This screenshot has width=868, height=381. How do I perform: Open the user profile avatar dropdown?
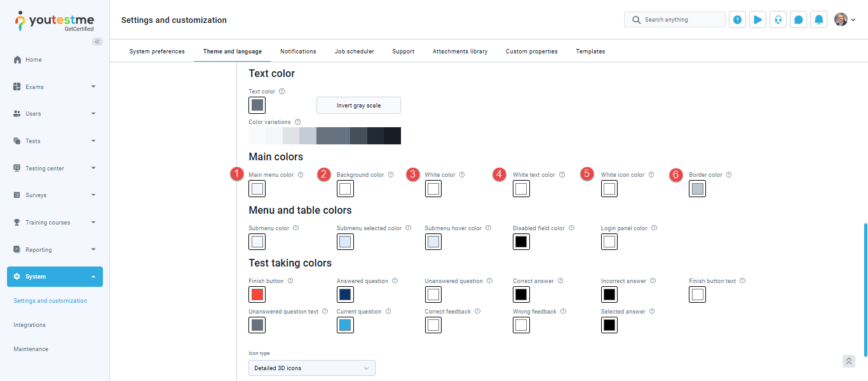844,20
